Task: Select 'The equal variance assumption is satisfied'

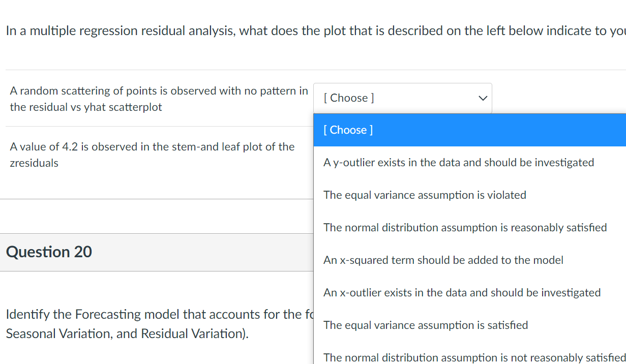Action: pos(426,325)
